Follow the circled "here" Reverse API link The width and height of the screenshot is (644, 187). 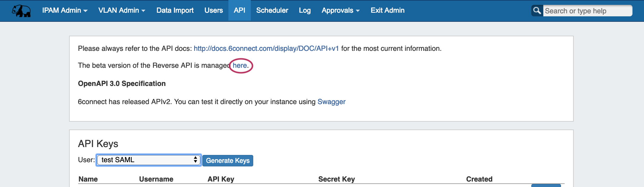click(x=240, y=65)
